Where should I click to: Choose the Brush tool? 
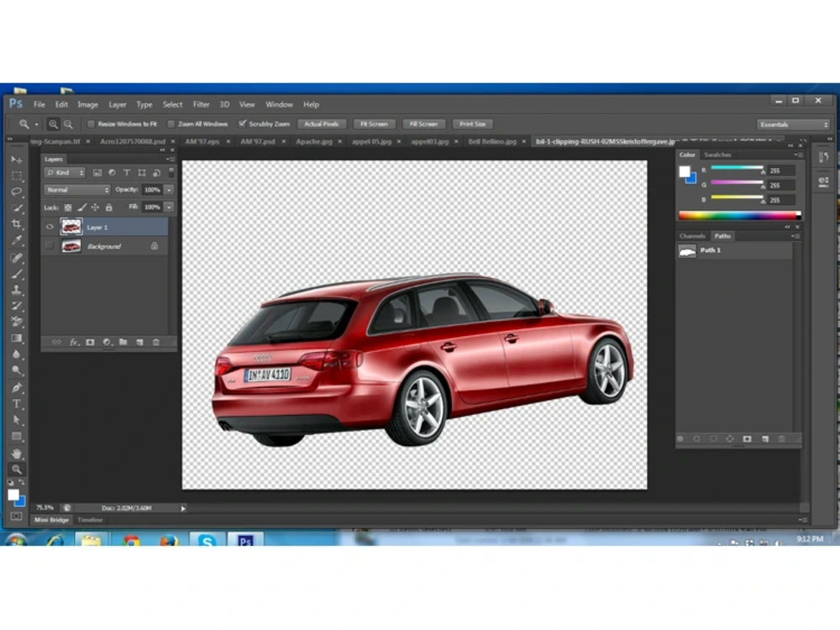coord(17,274)
